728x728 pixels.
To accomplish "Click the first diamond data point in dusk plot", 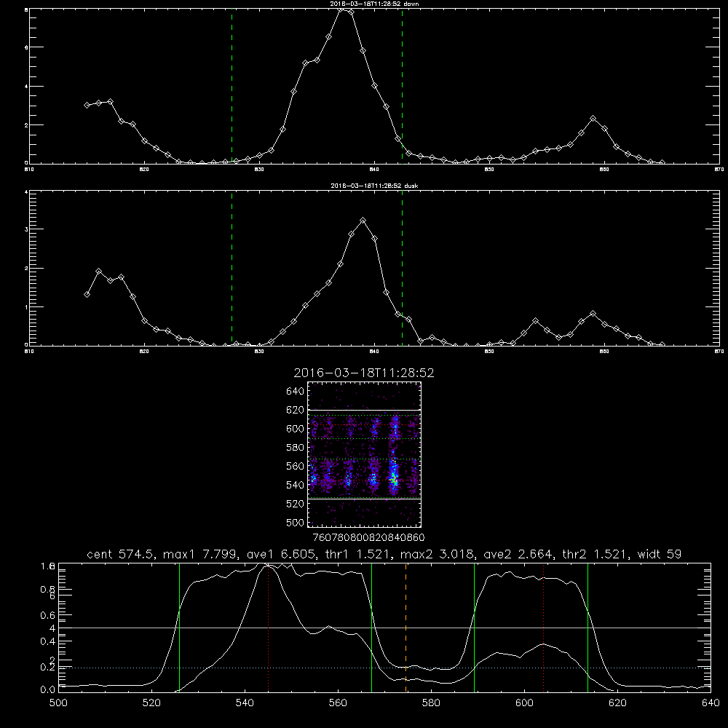I will (x=87, y=294).
